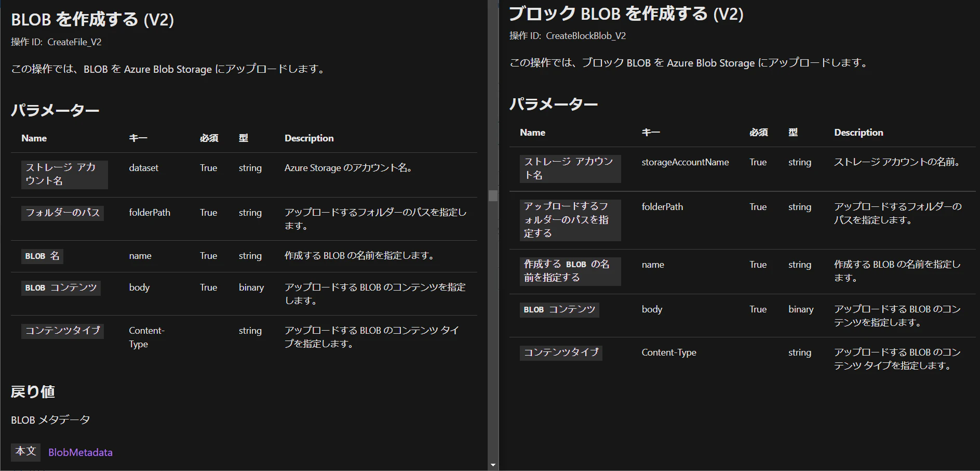Screen dimensions: 980x471
Task: Click 'BLOB コンテンツ' name in left table
Action: [61, 287]
